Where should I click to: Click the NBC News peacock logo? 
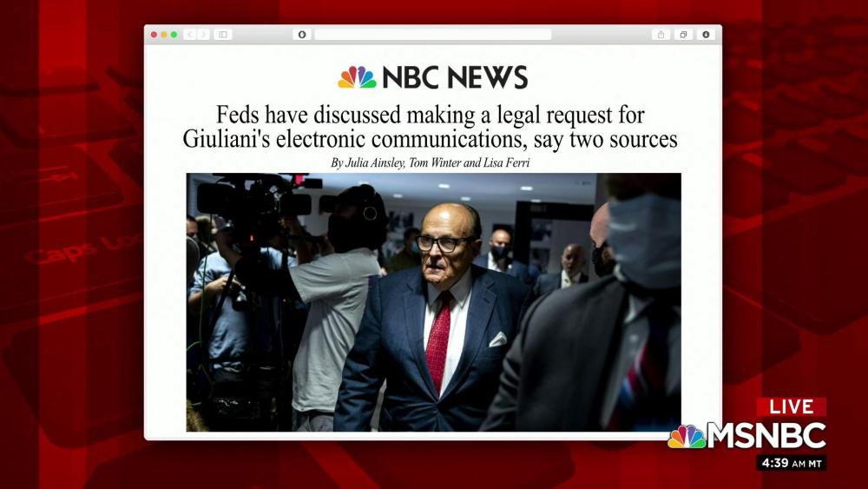[x=357, y=77]
